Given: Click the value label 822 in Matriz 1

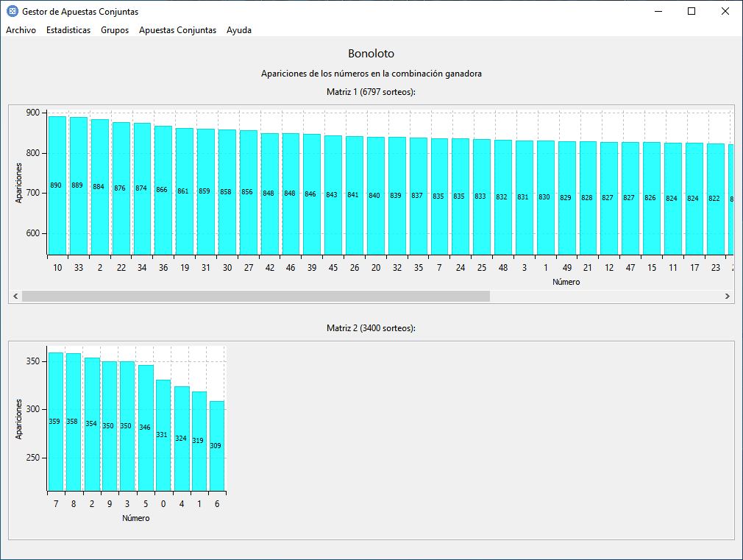Looking at the screenshot, I should click(714, 199).
